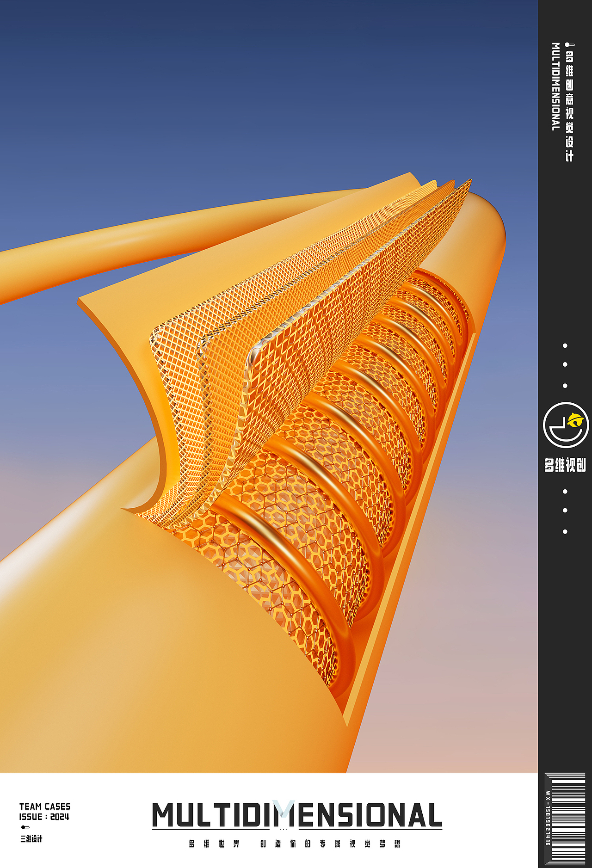Click the 创造你的专属视觉梦想 slogan text

coord(330,844)
